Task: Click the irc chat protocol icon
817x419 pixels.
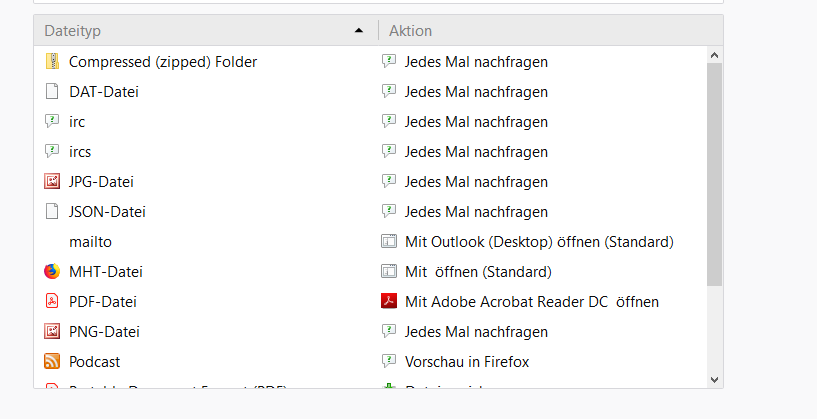Action: pyautogui.click(x=53, y=122)
